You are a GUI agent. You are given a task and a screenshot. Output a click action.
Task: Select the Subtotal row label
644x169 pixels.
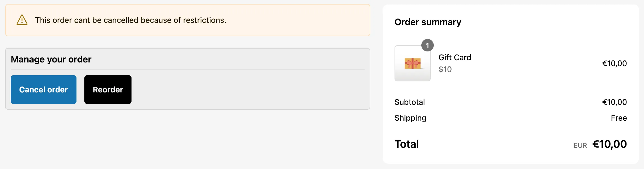[410, 102]
